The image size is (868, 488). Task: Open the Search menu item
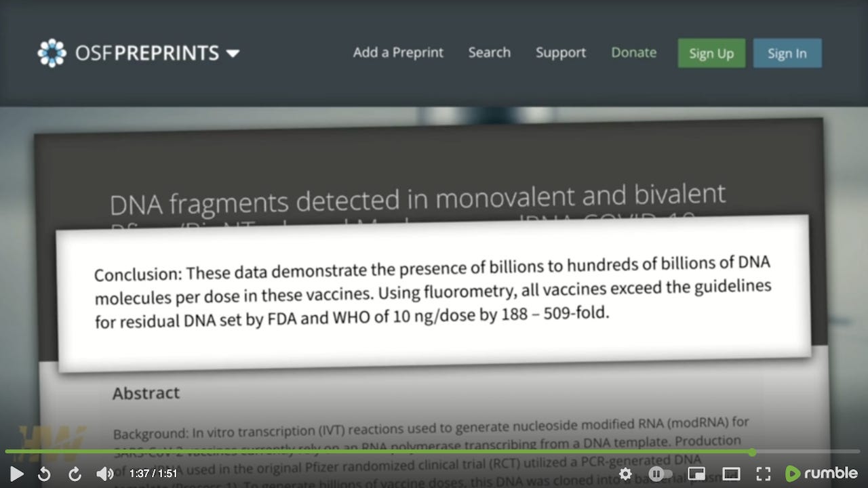[490, 53]
